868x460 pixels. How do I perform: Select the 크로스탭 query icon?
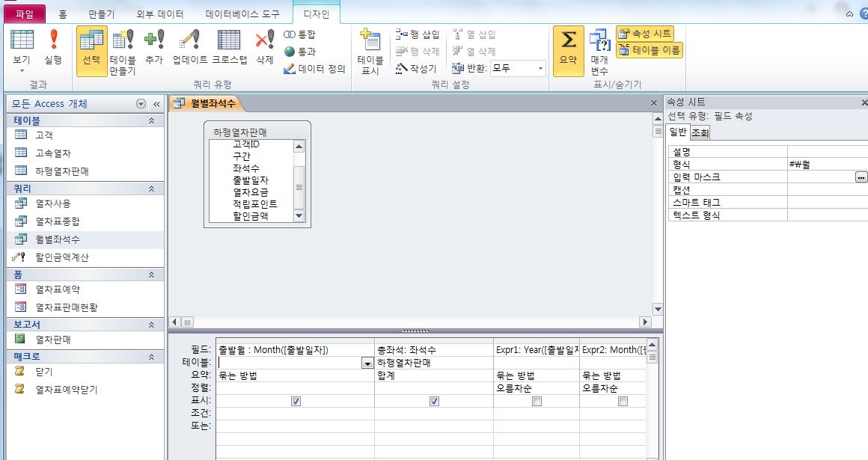229,46
